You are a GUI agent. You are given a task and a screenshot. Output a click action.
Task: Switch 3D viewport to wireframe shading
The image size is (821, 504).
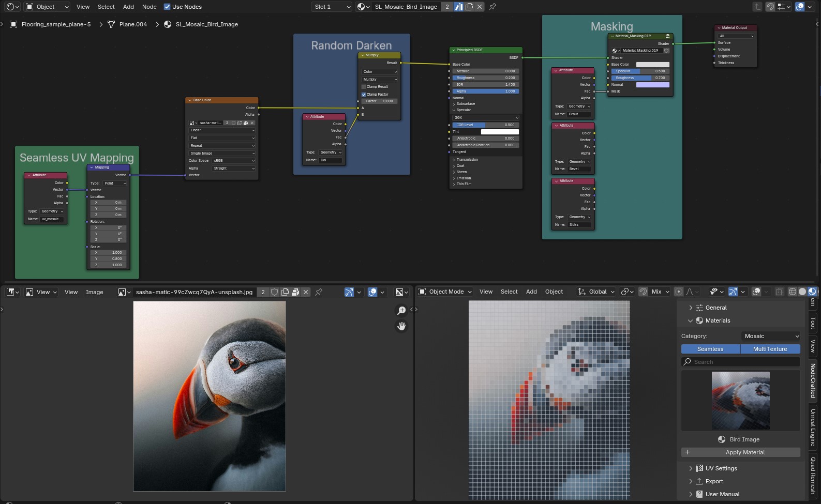point(792,292)
